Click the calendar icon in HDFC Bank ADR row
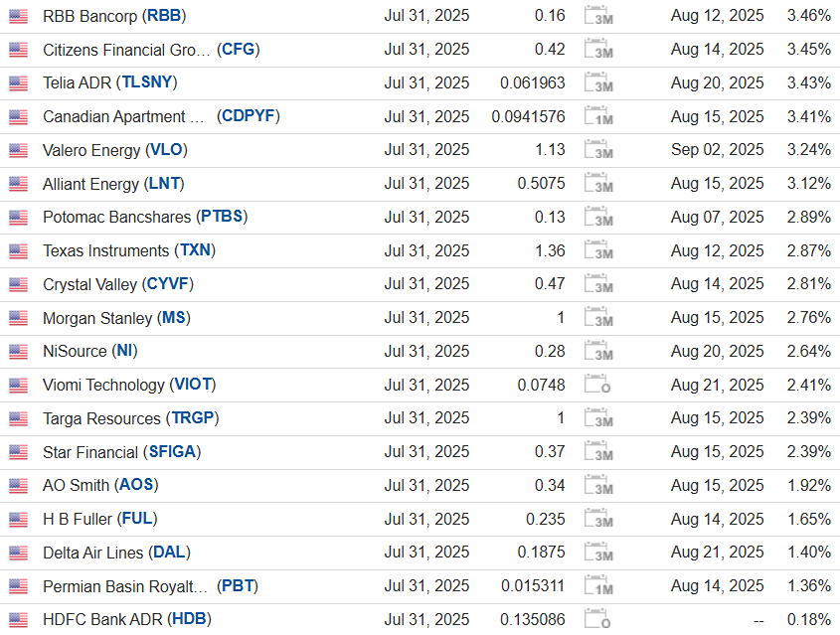 pos(597,619)
